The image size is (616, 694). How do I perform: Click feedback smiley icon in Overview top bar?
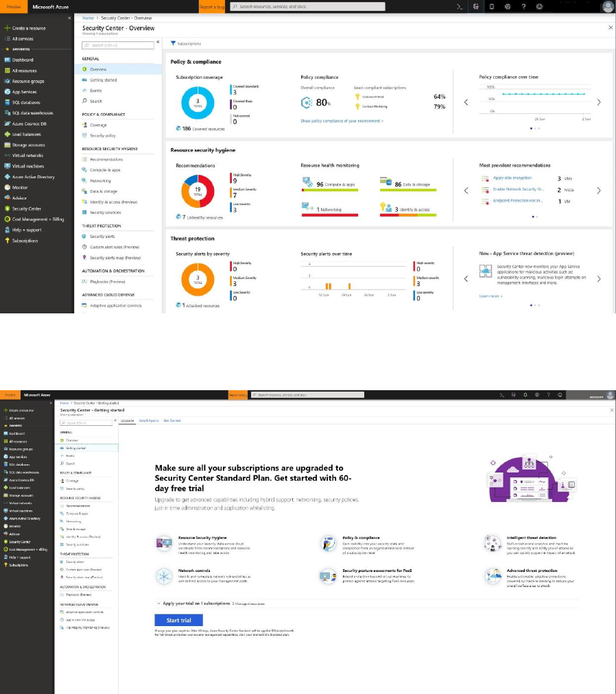coord(539,7)
